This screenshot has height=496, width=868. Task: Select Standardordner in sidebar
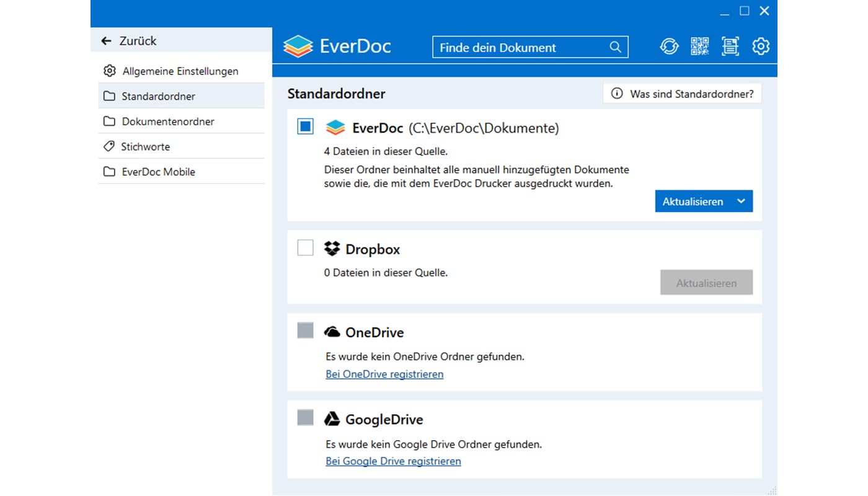(x=181, y=96)
